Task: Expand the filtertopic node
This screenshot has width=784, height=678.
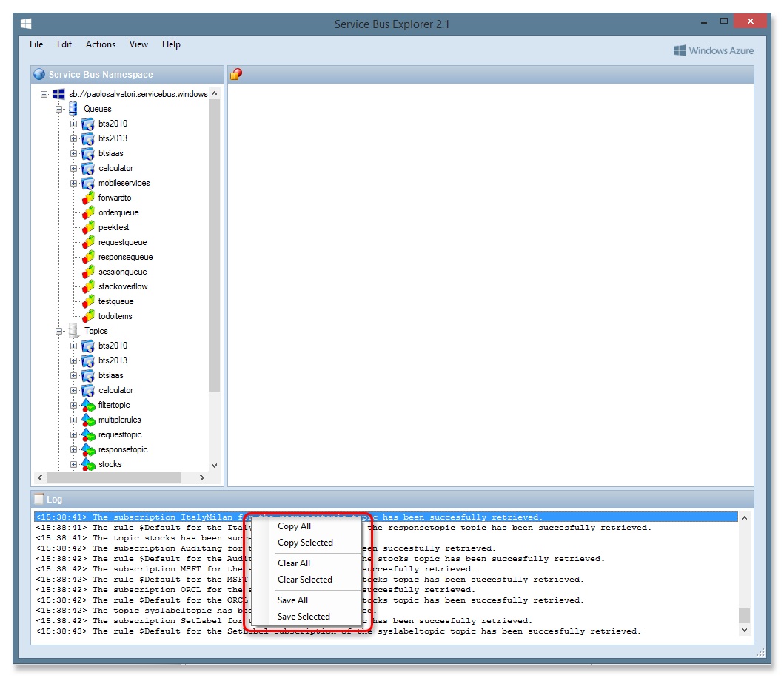Action: click(73, 406)
